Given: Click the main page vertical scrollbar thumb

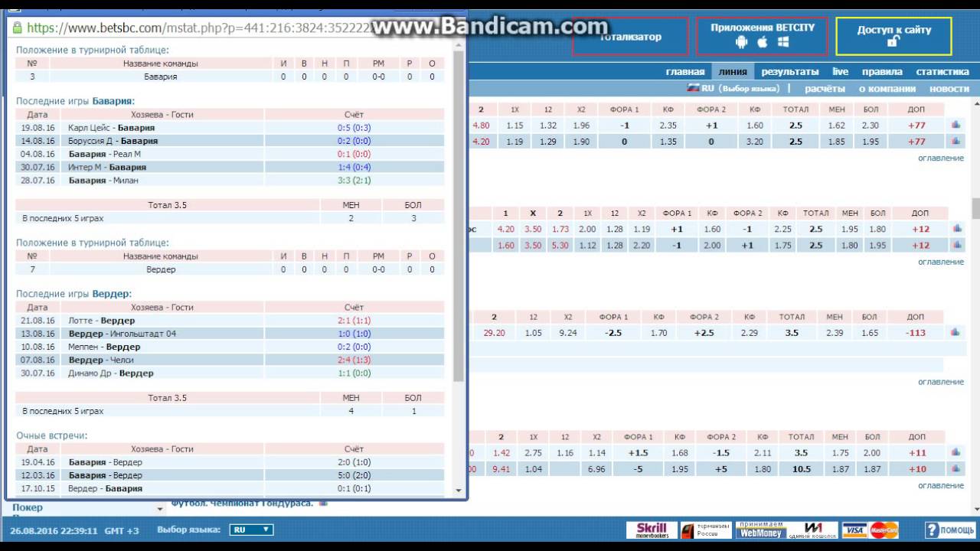Looking at the screenshot, I should tap(975, 208).
